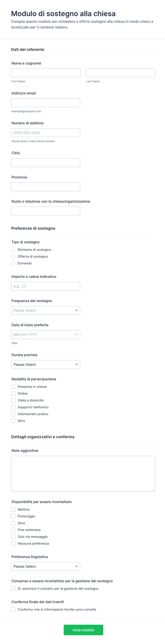
Task: Open the Frequenza del sostegno dropdown
Action: [45, 310]
